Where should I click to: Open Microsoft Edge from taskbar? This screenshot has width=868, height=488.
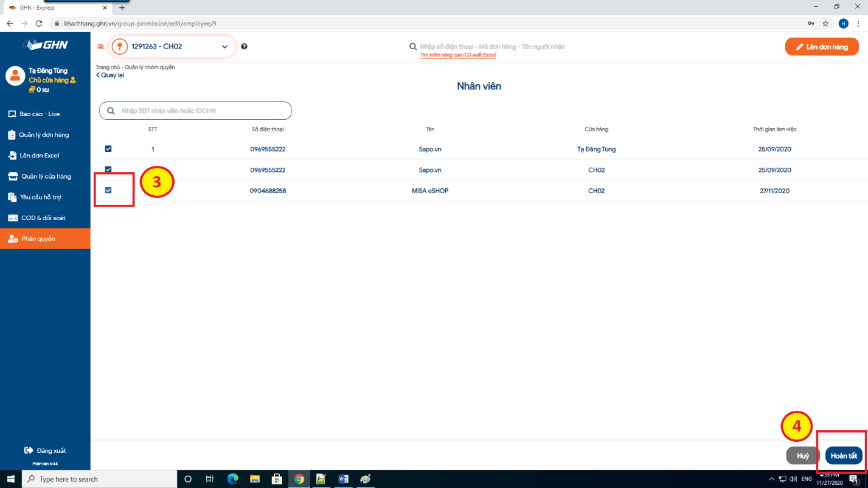232,479
